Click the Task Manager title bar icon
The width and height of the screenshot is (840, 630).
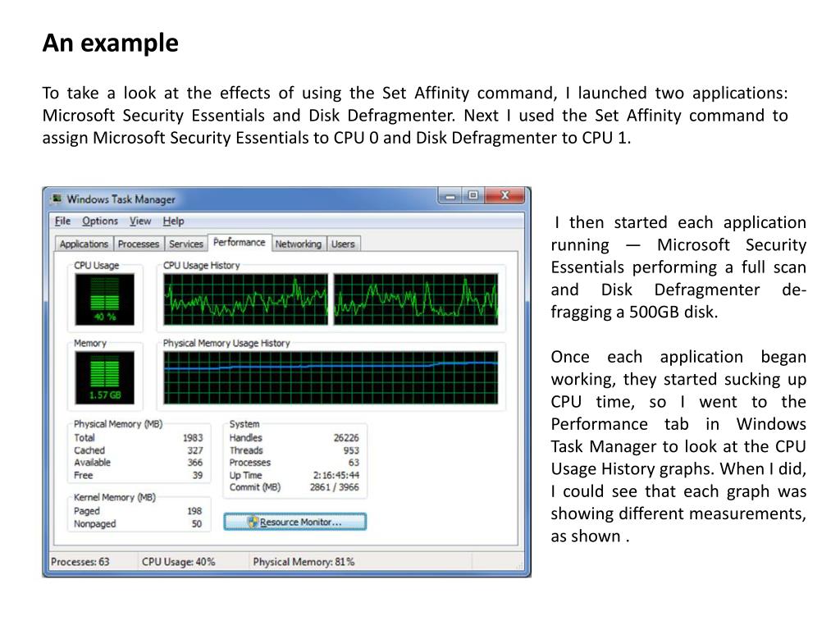(x=56, y=199)
